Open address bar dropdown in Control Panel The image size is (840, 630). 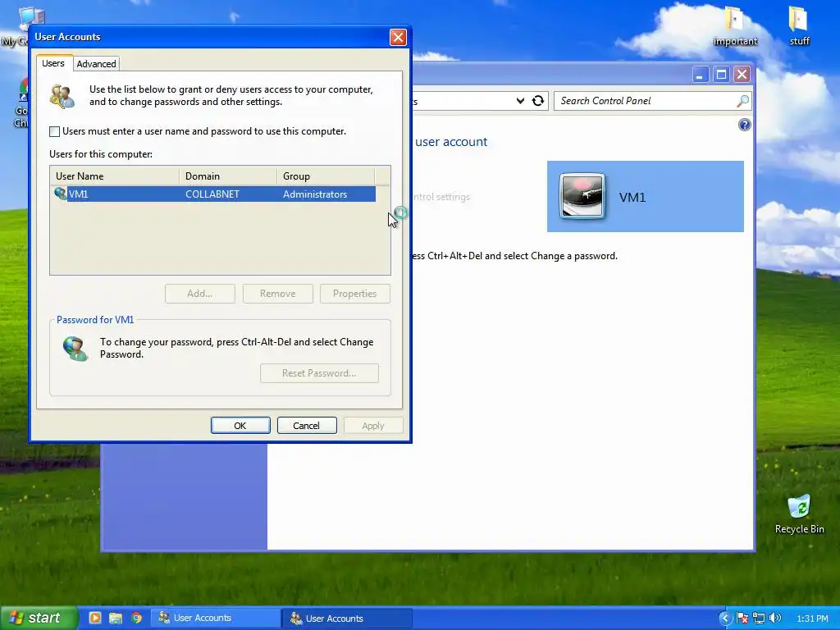(520, 101)
